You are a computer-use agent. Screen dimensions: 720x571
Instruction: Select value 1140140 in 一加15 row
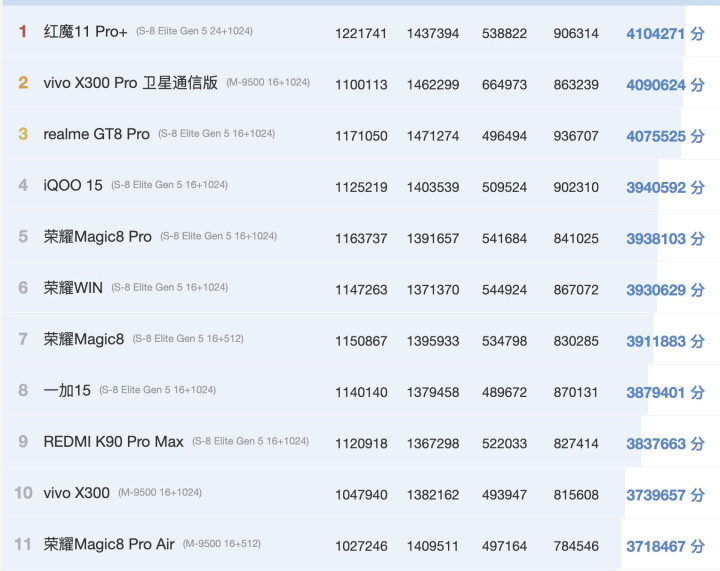[361, 392]
